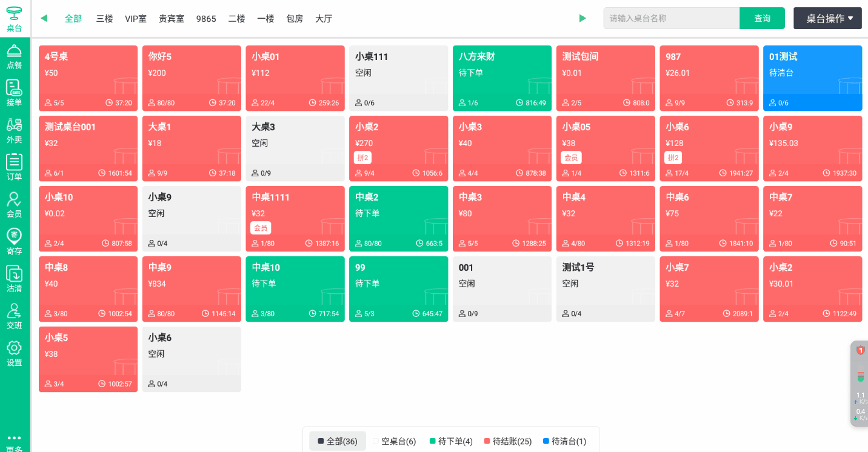Image resolution: width=868 pixels, height=452 pixels.
Task: Click the 设置 (settings) sidebar icon
Action: tap(14, 353)
